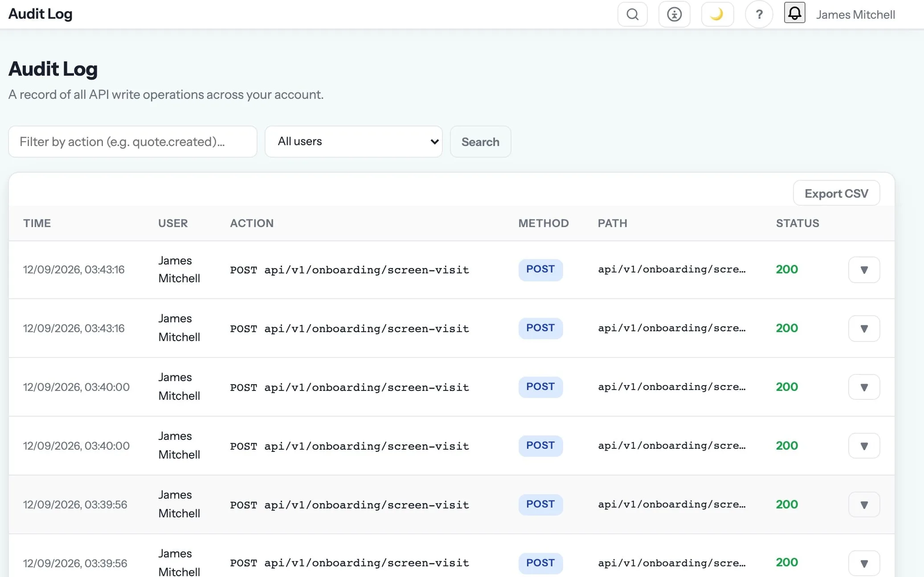Toggle dark mode with moon icon

point(717,14)
